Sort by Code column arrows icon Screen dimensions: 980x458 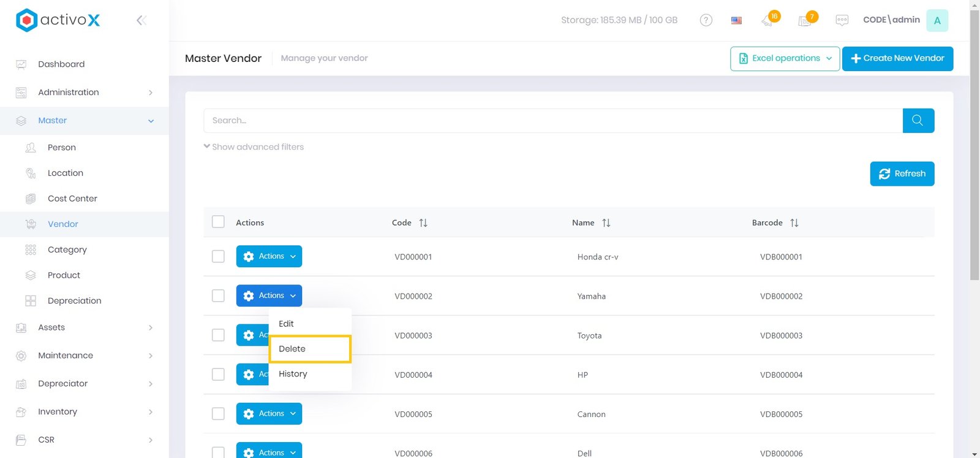[423, 223]
